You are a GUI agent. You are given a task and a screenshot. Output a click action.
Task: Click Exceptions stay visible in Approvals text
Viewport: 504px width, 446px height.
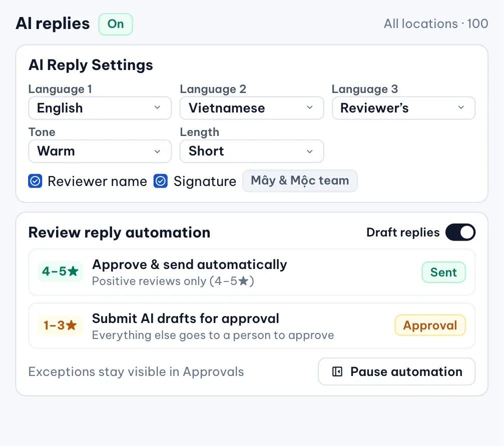pos(136,371)
